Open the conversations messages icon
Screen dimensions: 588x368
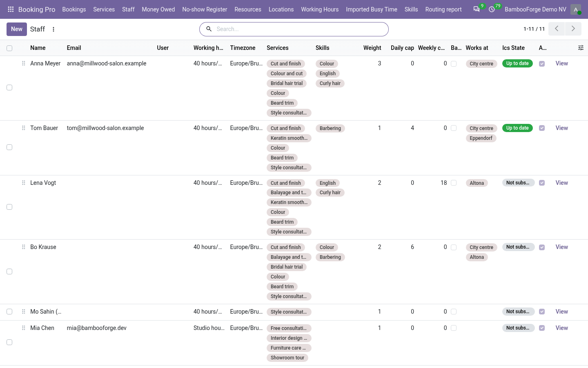(x=477, y=9)
